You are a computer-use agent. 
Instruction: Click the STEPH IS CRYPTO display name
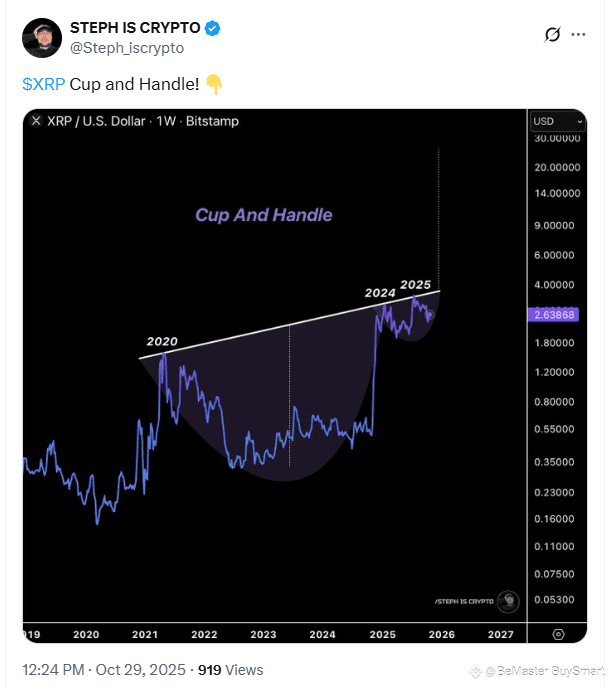(135, 28)
